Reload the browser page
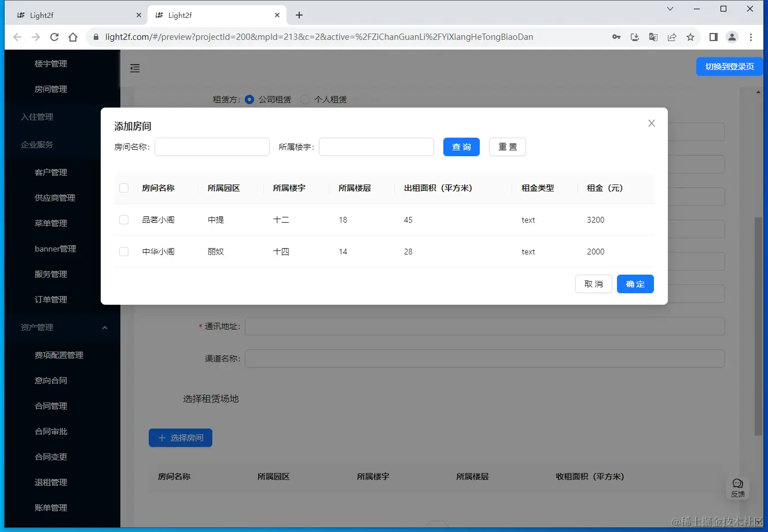This screenshot has width=768, height=532. [54, 37]
